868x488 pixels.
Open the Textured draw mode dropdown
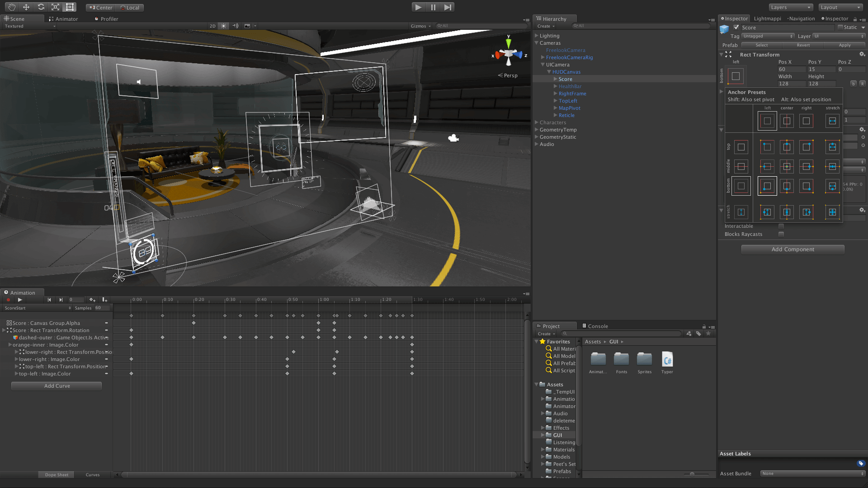click(x=30, y=26)
